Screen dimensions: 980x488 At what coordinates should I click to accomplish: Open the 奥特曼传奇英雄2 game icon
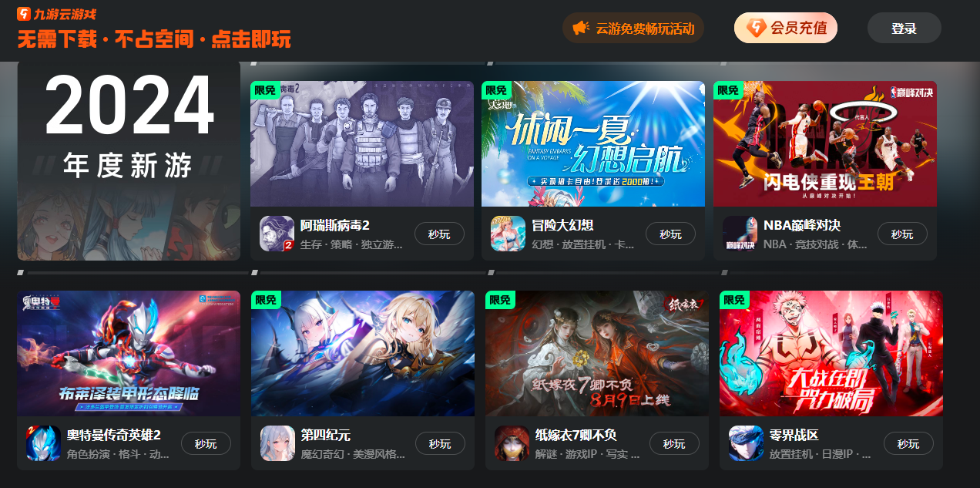tap(43, 443)
